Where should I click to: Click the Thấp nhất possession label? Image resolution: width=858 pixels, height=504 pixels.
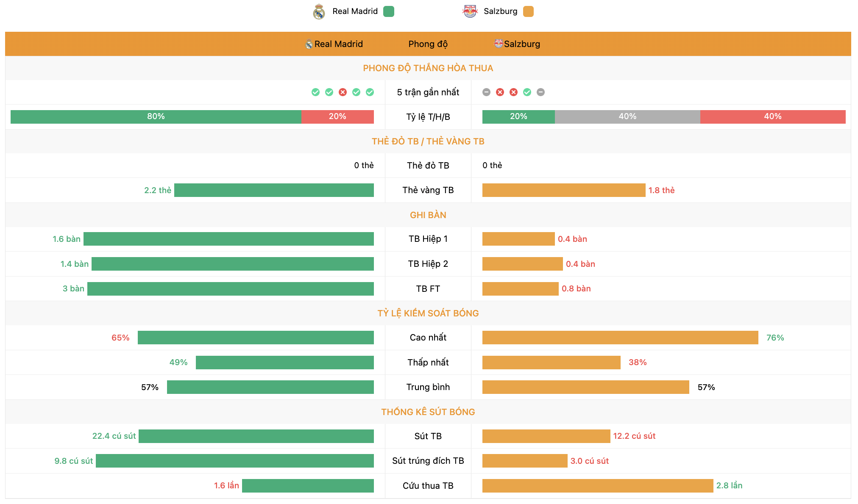coord(428,363)
